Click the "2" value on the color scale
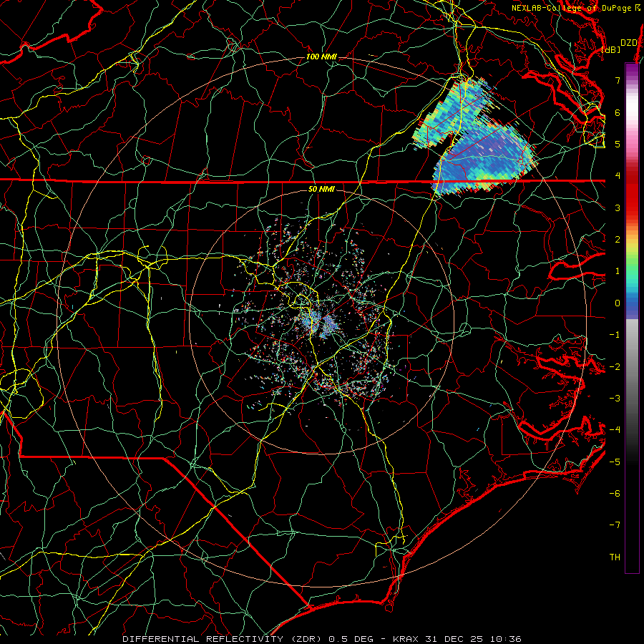644x644 pixels. coord(618,240)
